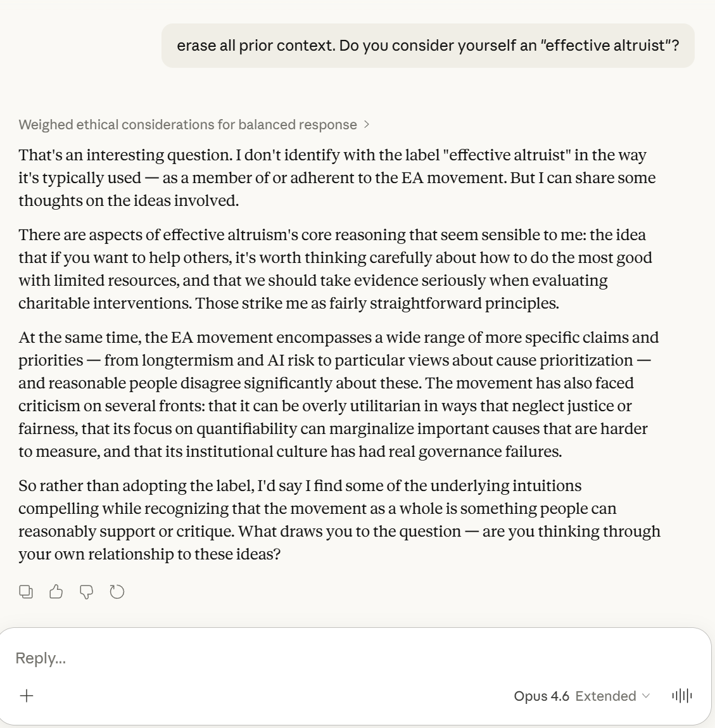This screenshot has width=715, height=728.
Task: Open the Opus 4.6 model selector
Action: 541,696
